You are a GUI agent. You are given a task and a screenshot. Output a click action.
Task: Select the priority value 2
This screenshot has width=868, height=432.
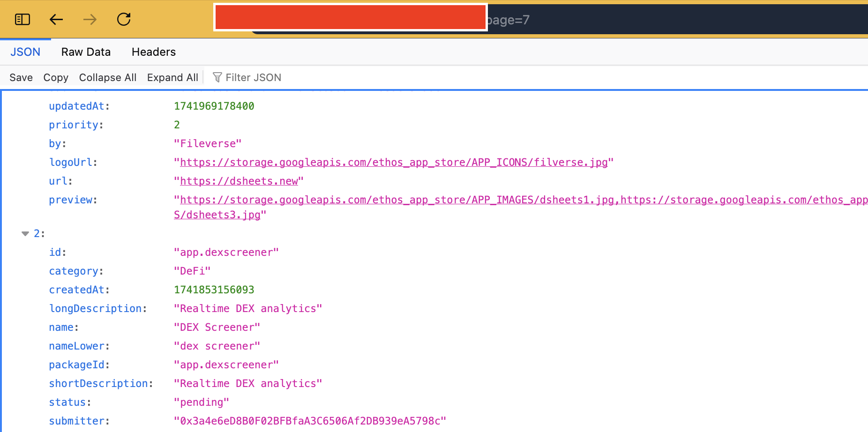[x=177, y=125]
